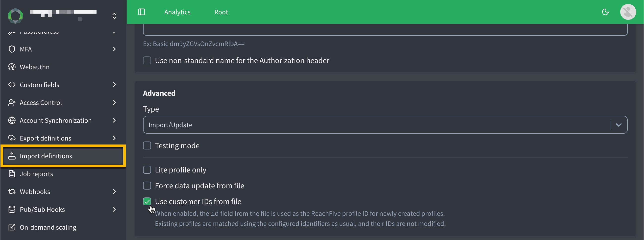Viewport: 644px width, 240px height.
Task: Open the user avatar menu
Action: [x=628, y=12]
